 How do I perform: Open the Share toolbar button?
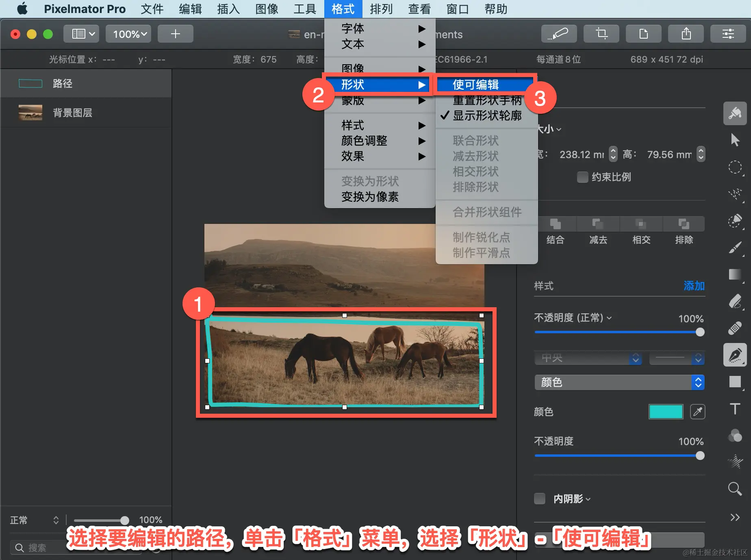click(x=686, y=34)
